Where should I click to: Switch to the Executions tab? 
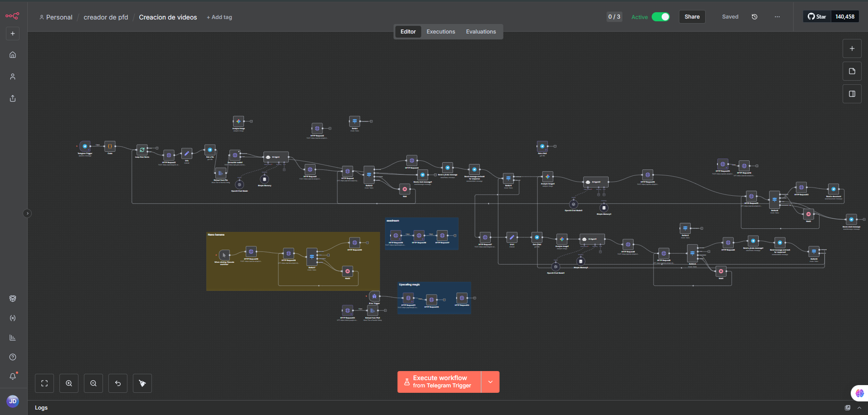click(x=440, y=32)
